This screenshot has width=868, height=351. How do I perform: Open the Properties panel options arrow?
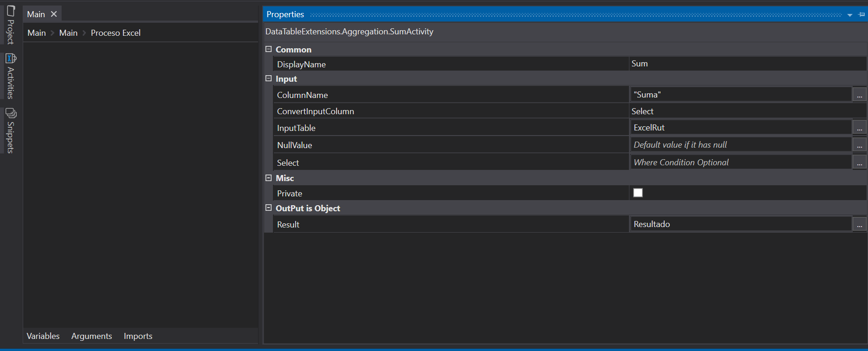click(849, 15)
